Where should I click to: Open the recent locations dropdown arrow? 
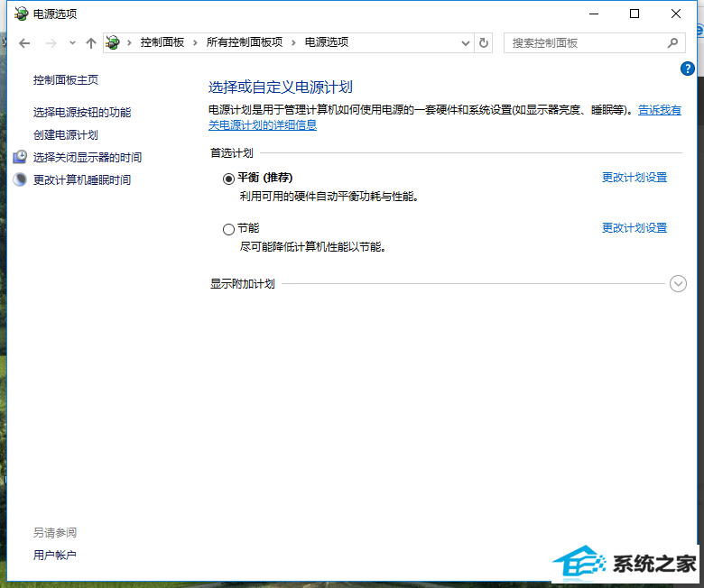click(72, 43)
